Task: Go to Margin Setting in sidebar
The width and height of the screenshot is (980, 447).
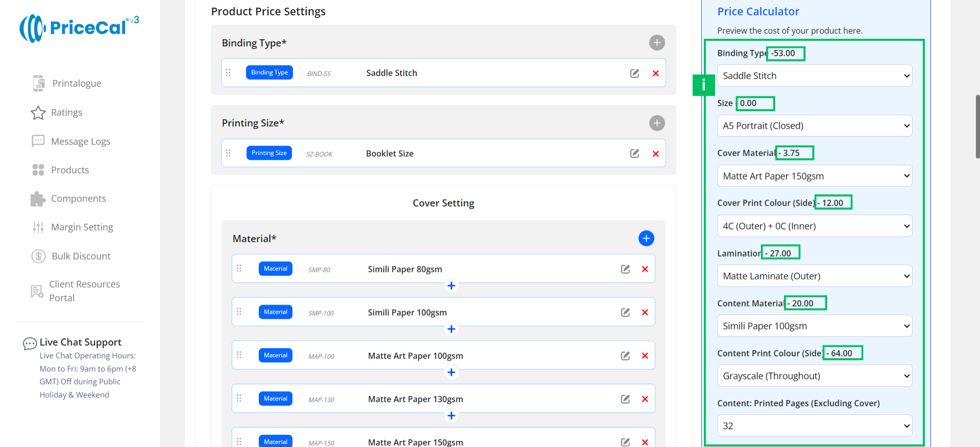Action: (x=82, y=228)
